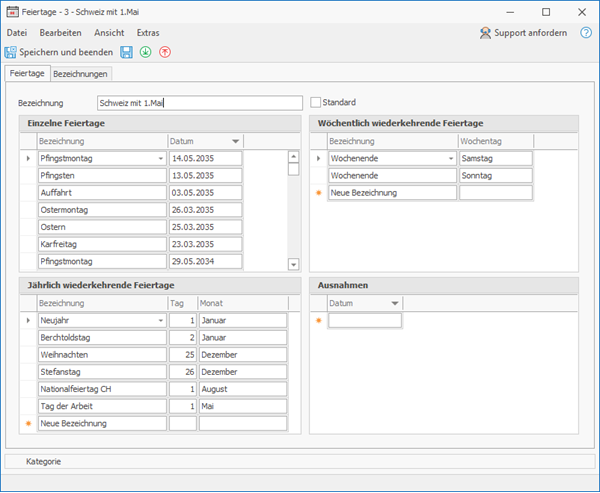Click the Speichern und beenden icon

[x=10, y=52]
